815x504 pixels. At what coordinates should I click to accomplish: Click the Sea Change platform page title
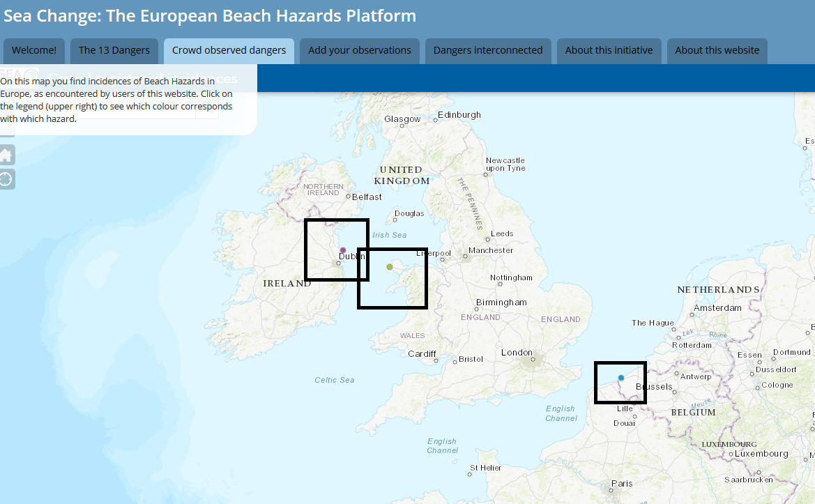click(x=210, y=15)
